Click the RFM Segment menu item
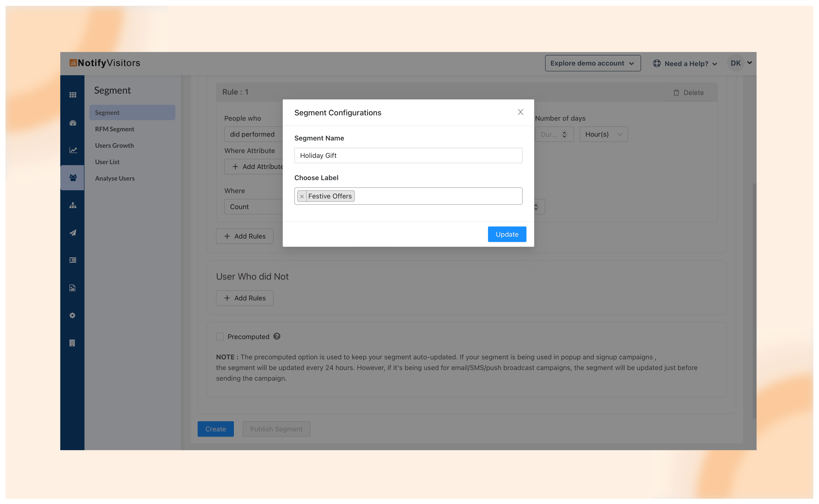This screenshot has width=819, height=504. [x=115, y=129]
